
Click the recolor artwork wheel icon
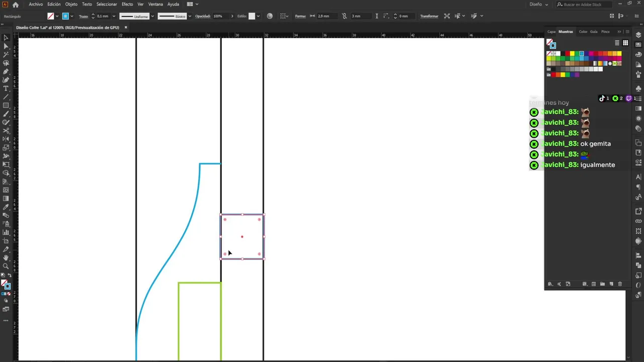coord(270,16)
